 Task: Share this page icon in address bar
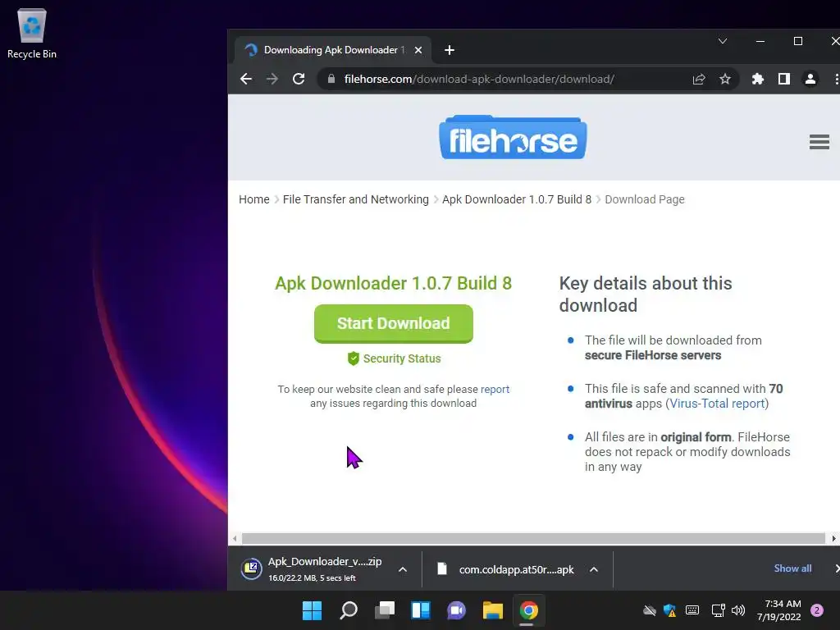pyautogui.click(x=699, y=80)
